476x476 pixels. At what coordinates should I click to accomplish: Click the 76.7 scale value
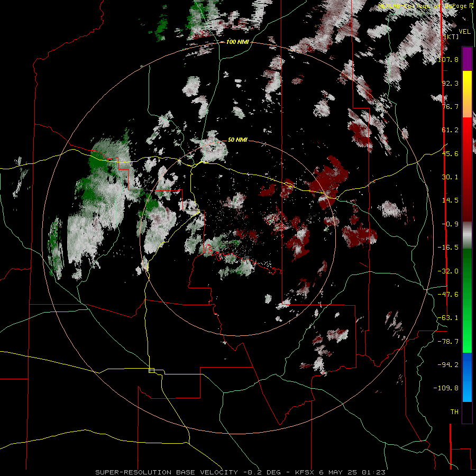tap(450, 106)
